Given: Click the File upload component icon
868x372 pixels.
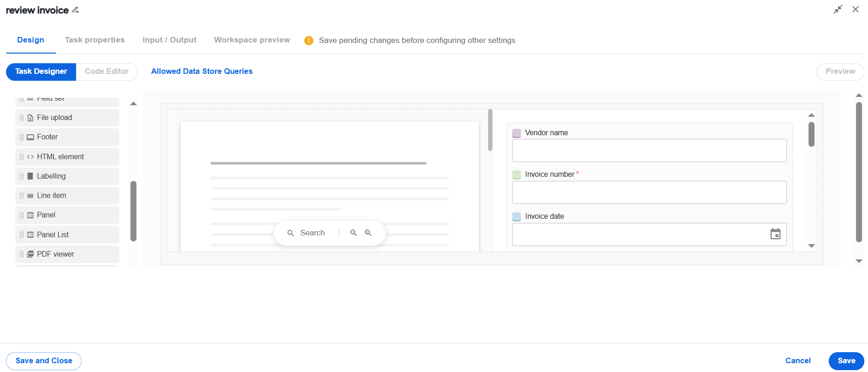Looking at the screenshot, I should [x=30, y=118].
